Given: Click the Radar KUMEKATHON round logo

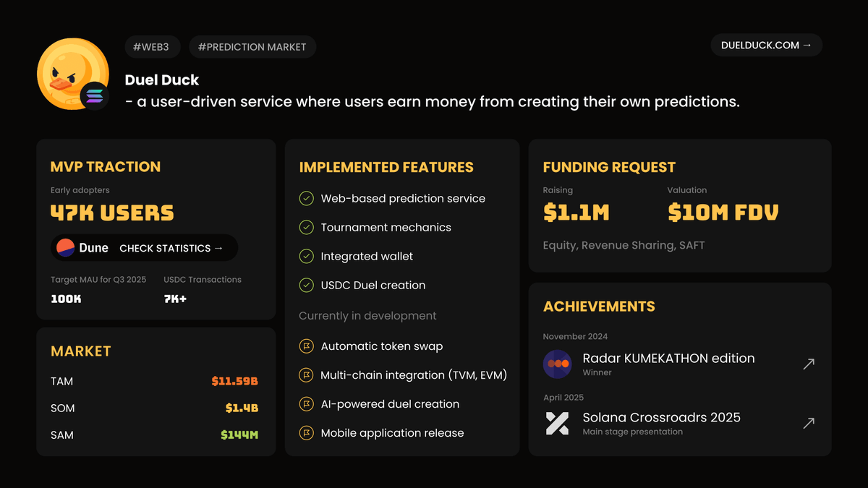Looking at the screenshot, I should click(x=558, y=364).
